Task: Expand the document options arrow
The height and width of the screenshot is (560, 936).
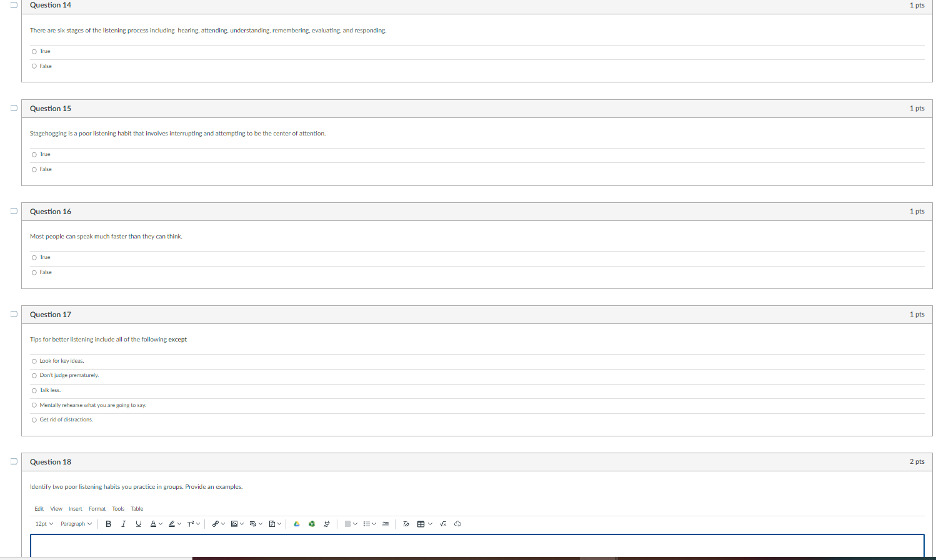Action: (x=279, y=524)
